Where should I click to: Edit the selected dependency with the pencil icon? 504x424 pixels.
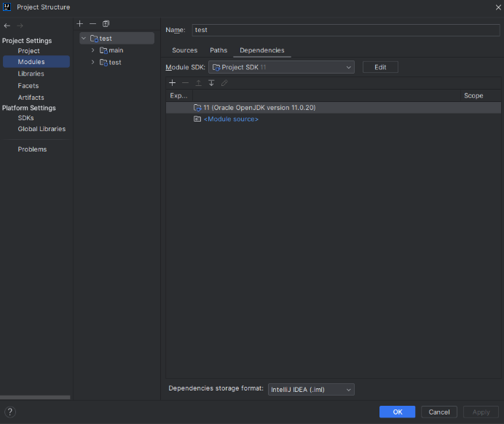pyautogui.click(x=224, y=83)
